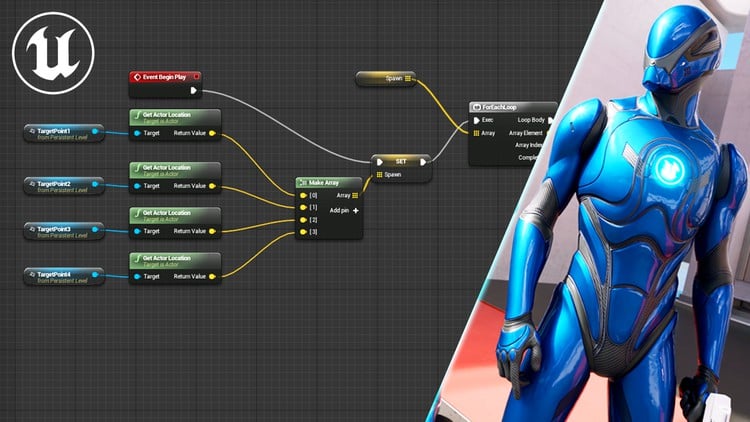Viewport: 750px width, 422px height.
Task: Click the array grid pin on Spawn variable node
Action: [x=409, y=79]
